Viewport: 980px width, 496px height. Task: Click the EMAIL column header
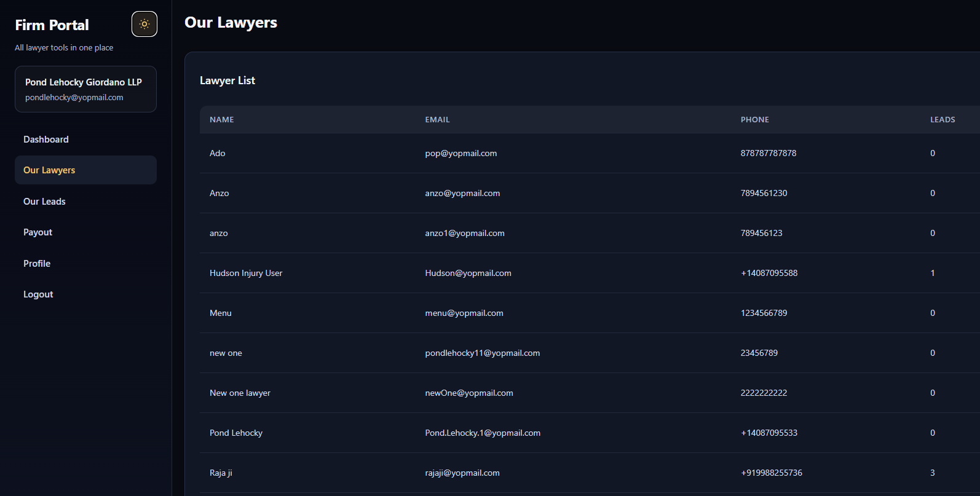tap(438, 120)
